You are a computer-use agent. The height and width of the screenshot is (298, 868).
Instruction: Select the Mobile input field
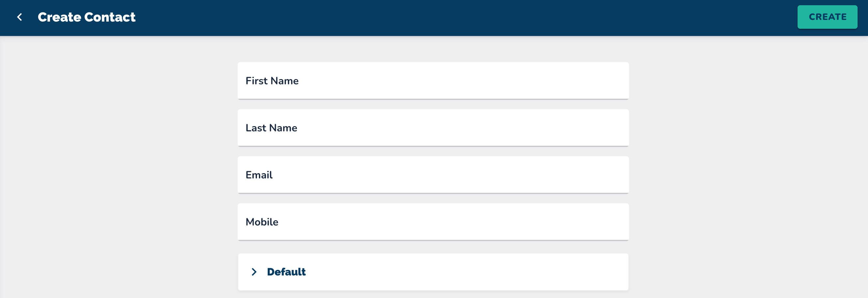point(433,222)
